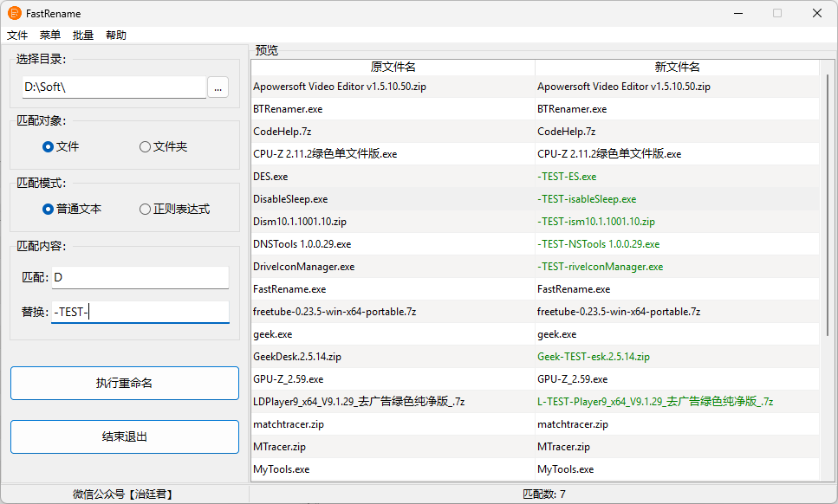Click new name -TEST-isableSleep.exe
This screenshot has width=838, height=504.
tap(587, 199)
